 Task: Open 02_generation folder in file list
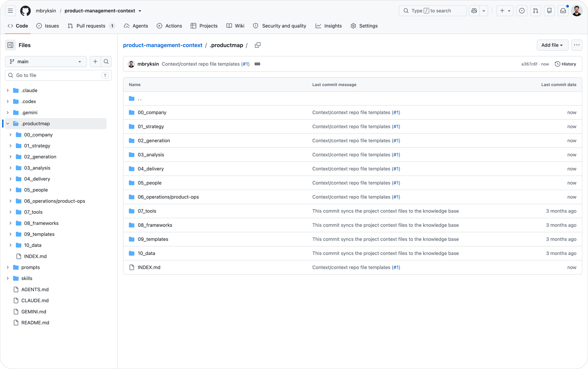pyautogui.click(x=154, y=141)
